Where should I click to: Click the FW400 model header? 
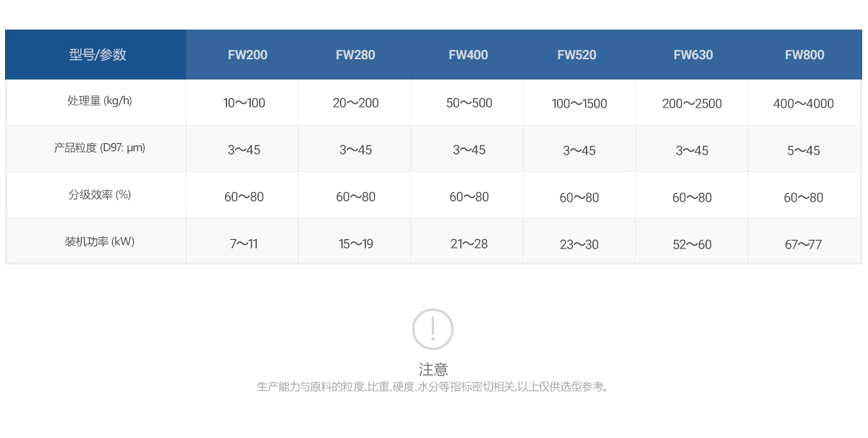[x=468, y=55]
